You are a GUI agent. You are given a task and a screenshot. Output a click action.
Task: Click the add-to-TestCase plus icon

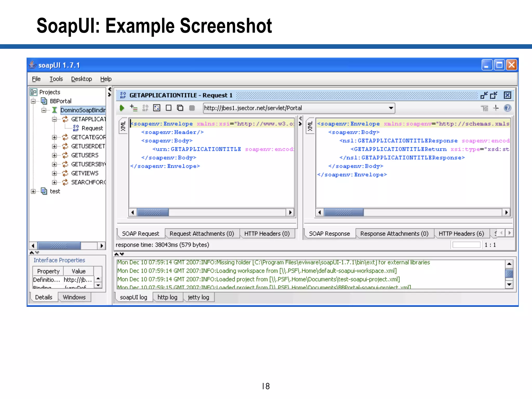point(134,108)
